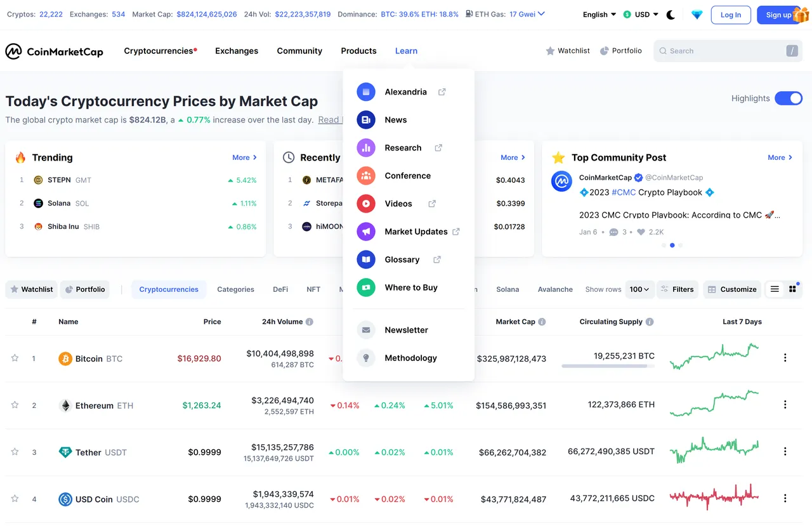The image size is (812, 526).
Task: Click the Tether coin icon
Action: coord(65,452)
